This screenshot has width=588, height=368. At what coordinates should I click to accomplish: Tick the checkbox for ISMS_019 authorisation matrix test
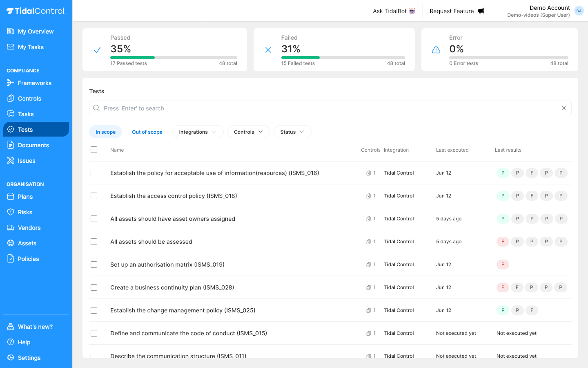tap(94, 265)
